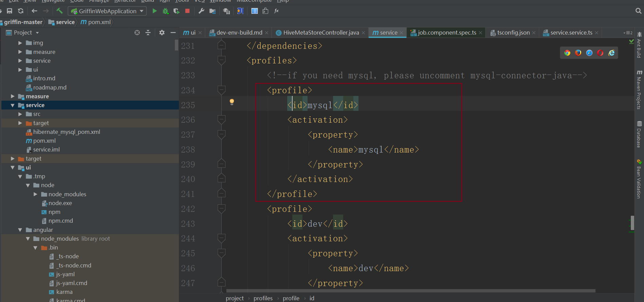Collapse the service module arrow
The width and height of the screenshot is (644, 302).
(13, 105)
